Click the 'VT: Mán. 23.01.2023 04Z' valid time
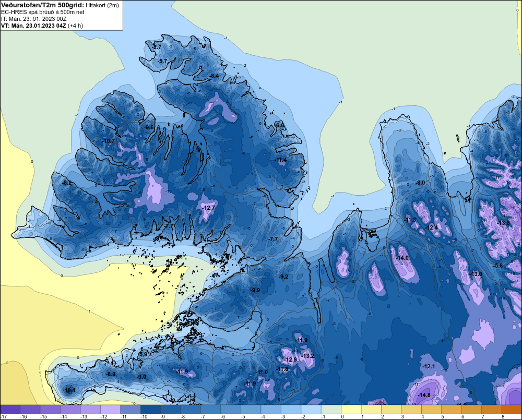 [x=33, y=26]
